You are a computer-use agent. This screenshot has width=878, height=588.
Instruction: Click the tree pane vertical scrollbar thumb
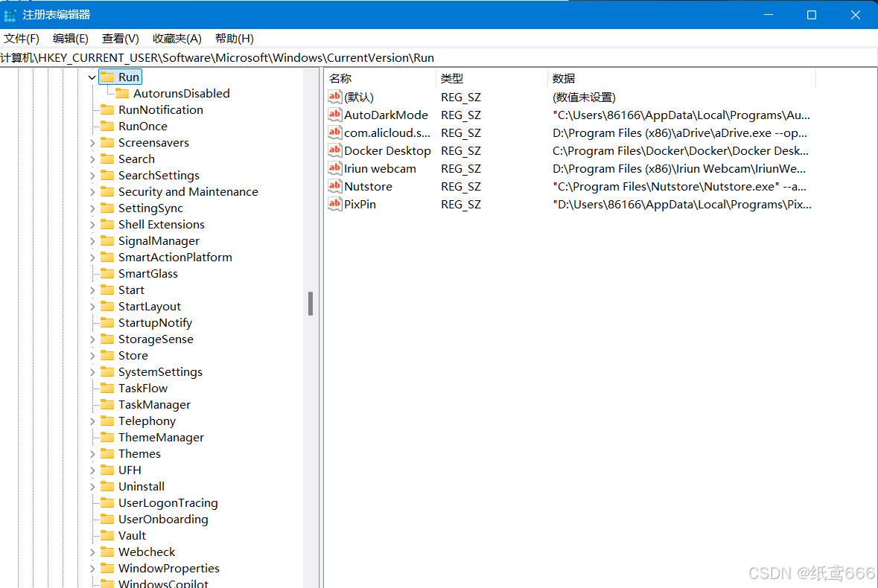click(310, 303)
